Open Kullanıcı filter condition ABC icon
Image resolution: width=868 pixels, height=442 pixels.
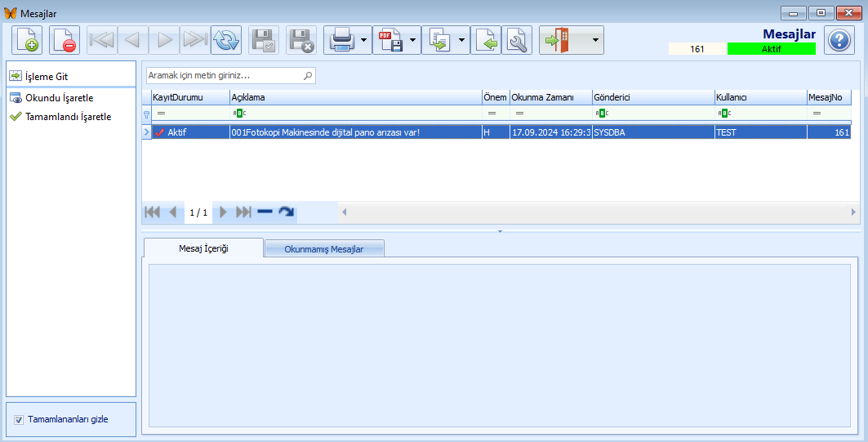pyautogui.click(x=724, y=113)
